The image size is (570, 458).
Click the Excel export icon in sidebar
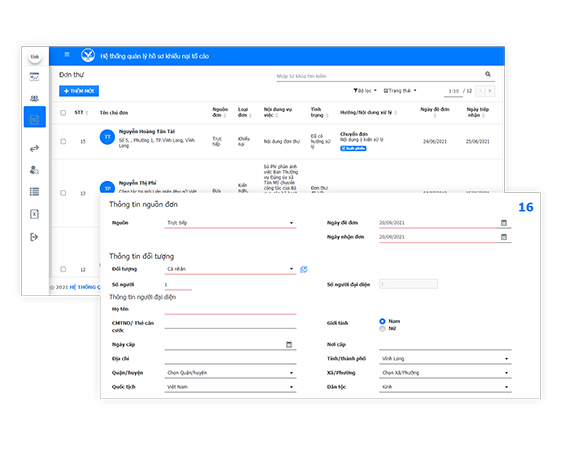(35, 214)
